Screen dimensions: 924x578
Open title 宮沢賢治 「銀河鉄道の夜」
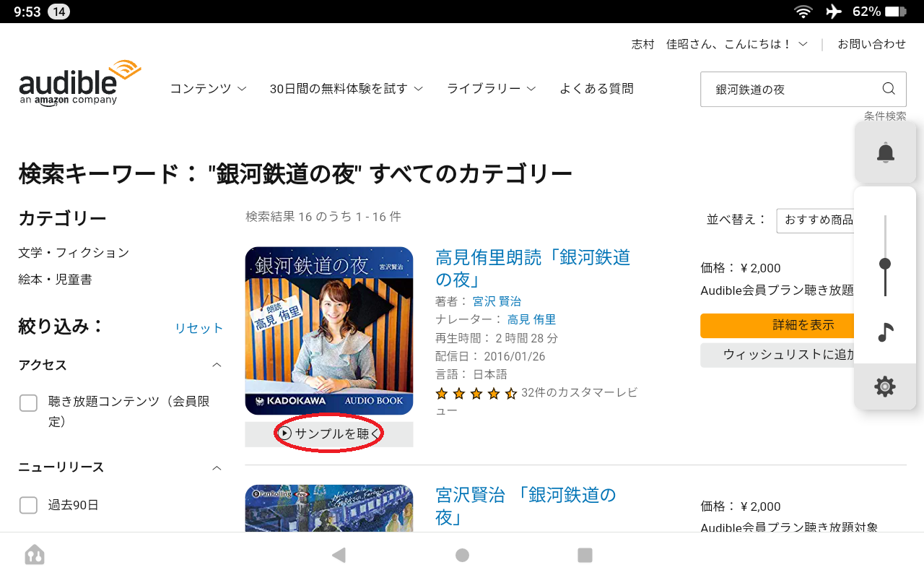click(526, 506)
